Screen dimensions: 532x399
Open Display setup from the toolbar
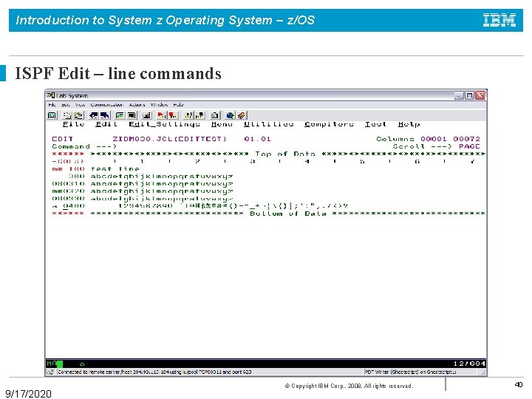(120, 115)
